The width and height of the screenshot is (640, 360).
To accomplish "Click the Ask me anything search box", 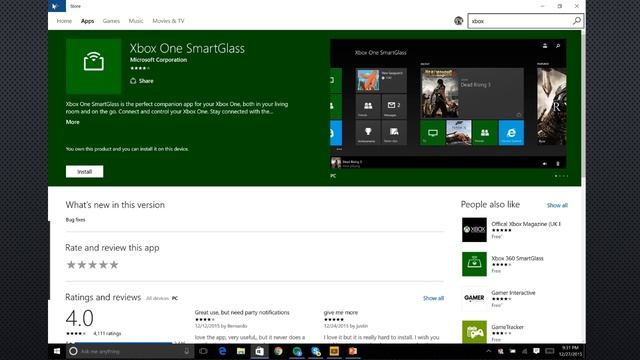I will (x=130, y=351).
